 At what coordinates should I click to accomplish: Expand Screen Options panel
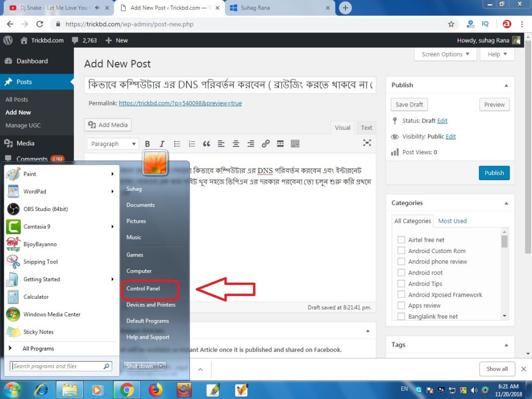[445, 54]
